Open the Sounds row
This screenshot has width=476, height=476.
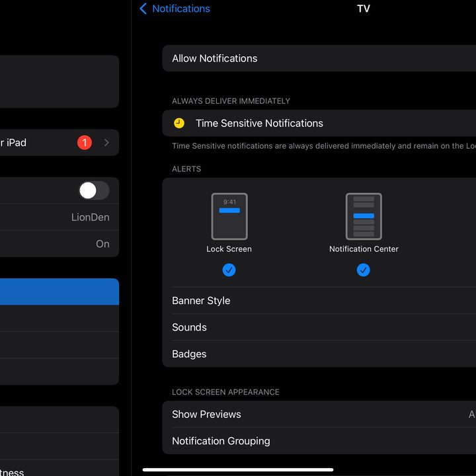click(x=319, y=327)
